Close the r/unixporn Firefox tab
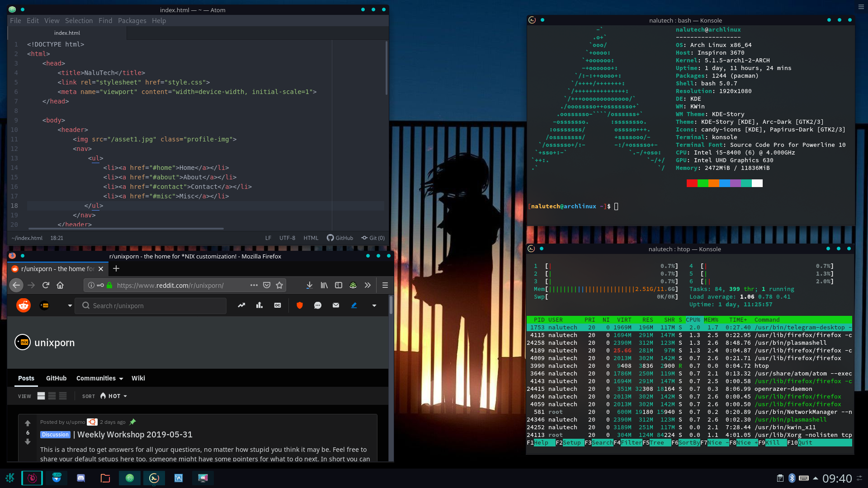Screen dimensions: 868x488 pyautogui.click(x=101, y=269)
